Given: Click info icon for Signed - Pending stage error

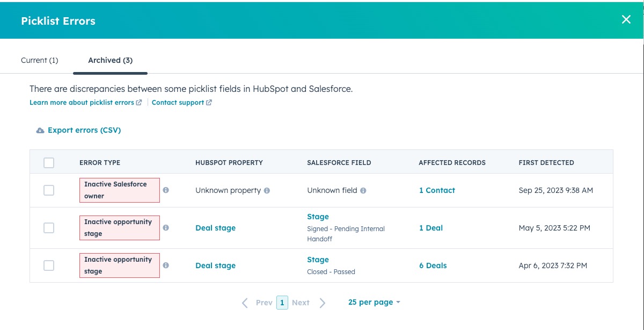Looking at the screenshot, I should [x=166, y=228].
